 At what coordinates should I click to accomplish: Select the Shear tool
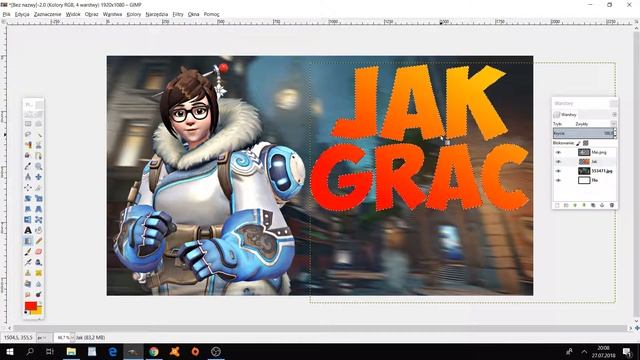(28, 209)
